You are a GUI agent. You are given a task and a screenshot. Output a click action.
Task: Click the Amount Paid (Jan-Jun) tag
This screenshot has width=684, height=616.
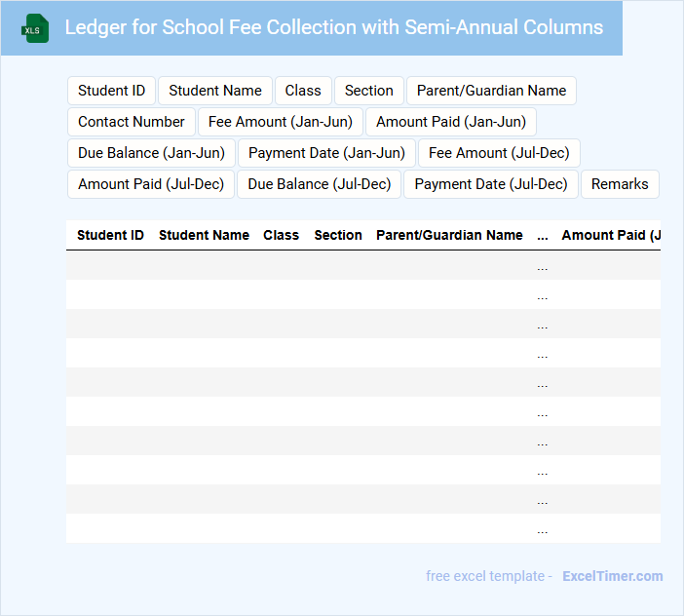coord(451,122)
